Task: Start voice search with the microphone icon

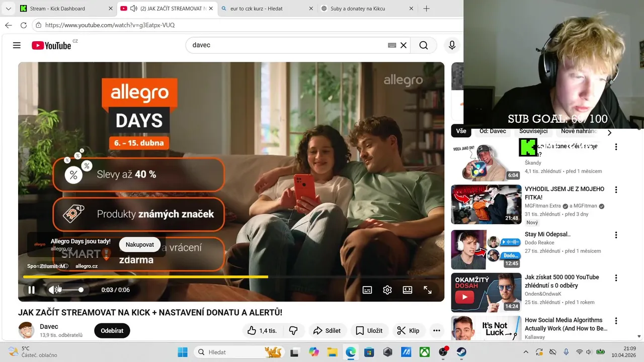Action: tap(452, 45)
